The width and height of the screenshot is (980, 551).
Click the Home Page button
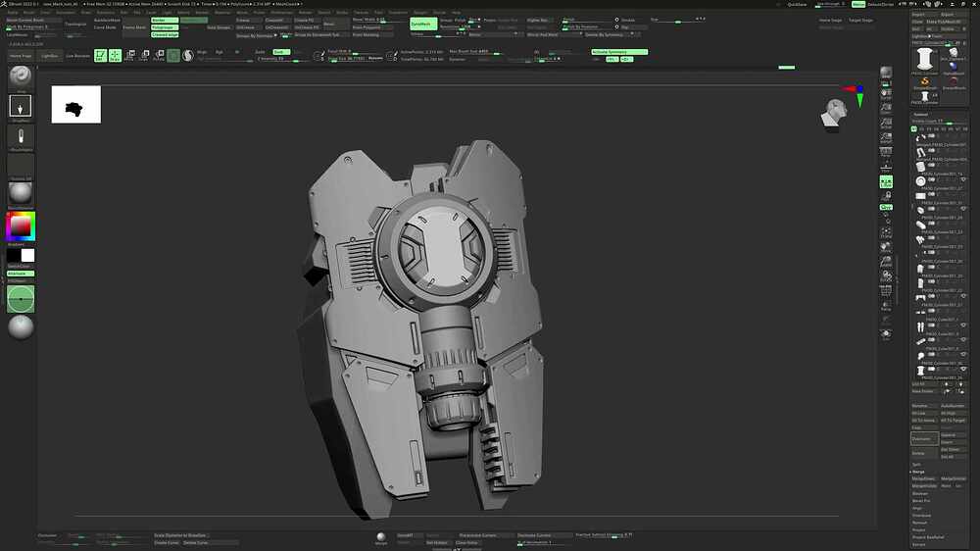coord(21,56)
